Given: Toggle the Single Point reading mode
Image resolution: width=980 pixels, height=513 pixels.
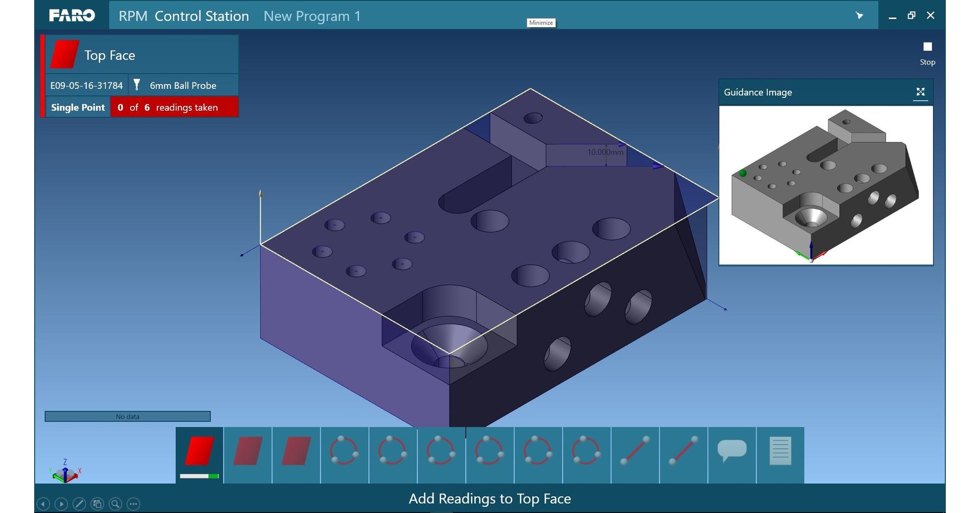Looking at the screenshot, I should coord(77,107).
